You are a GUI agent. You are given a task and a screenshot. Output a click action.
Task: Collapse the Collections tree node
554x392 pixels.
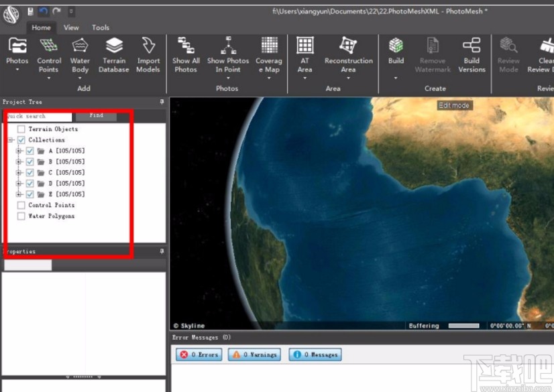point(11,140)
